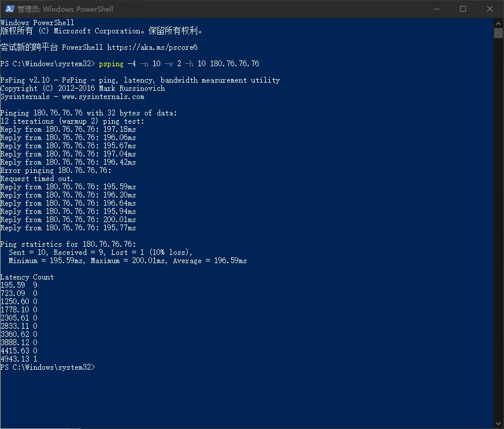This screenshot has height=429, width=504.
Task: Click the Request timed out line
Action: click(x=36, y=179)
